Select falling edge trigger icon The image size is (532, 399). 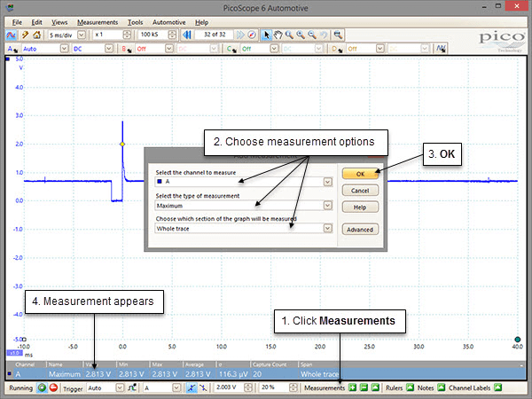click(x=202, y=387)
